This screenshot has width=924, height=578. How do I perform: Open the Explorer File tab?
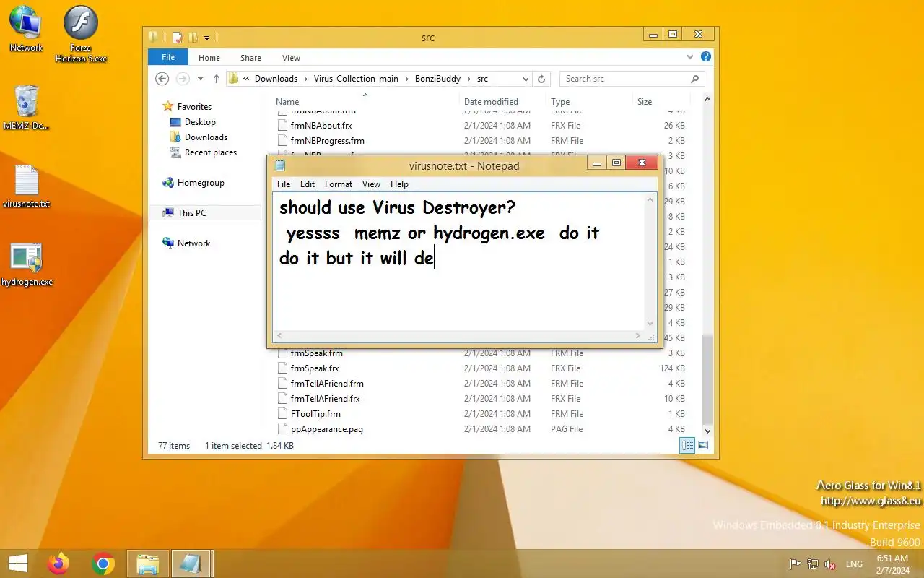click(x=168, y=57)
